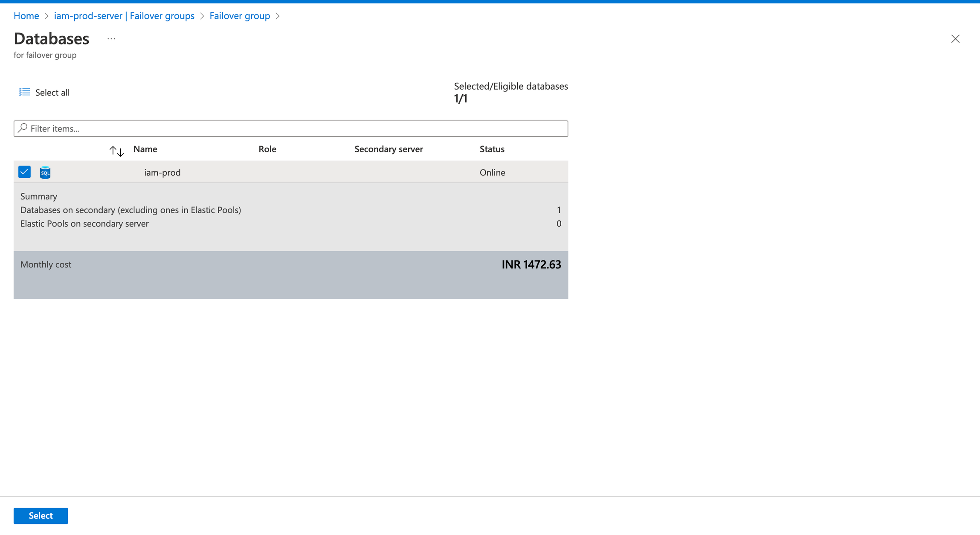This screenshot has width=980, height=535.
Task: Click the Secondary server column header
Action: pyautogui.click(x=389, y=149)
